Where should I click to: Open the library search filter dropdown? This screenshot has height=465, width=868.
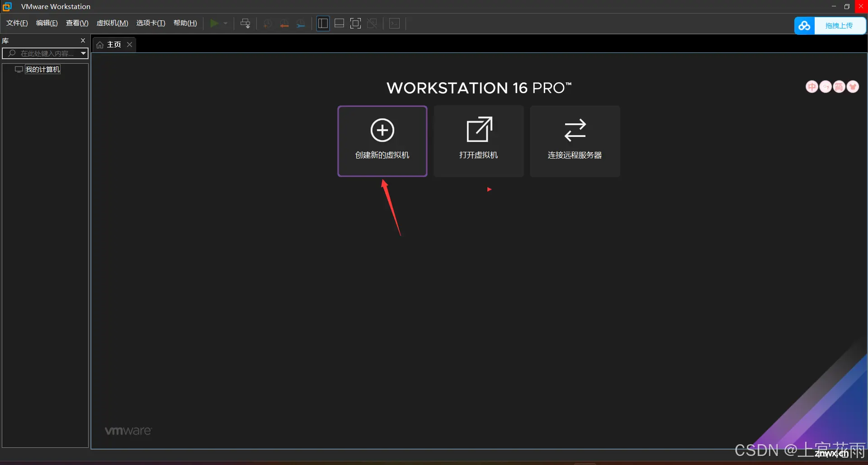(83, 53)
